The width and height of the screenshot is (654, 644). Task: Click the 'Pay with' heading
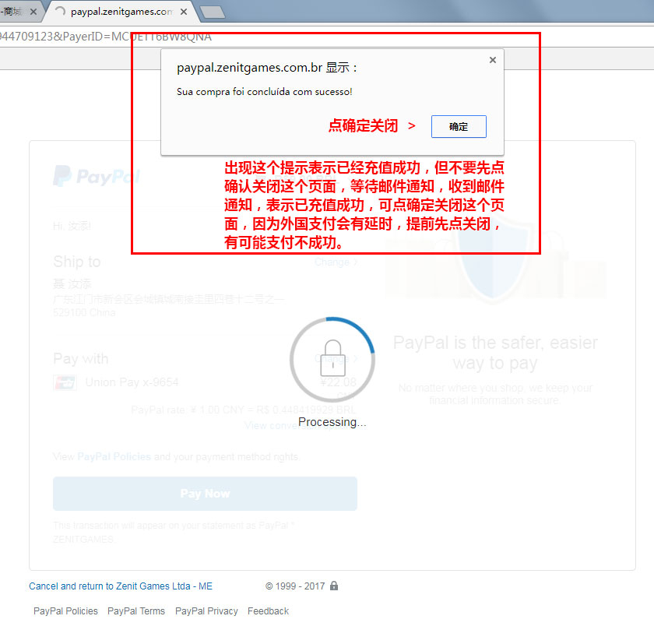[x=80, y=359]
